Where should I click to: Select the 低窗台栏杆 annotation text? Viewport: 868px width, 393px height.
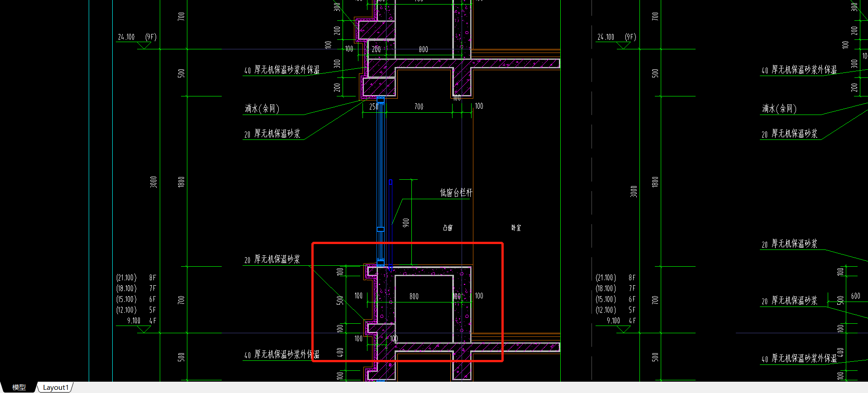[x=456, y=192]
